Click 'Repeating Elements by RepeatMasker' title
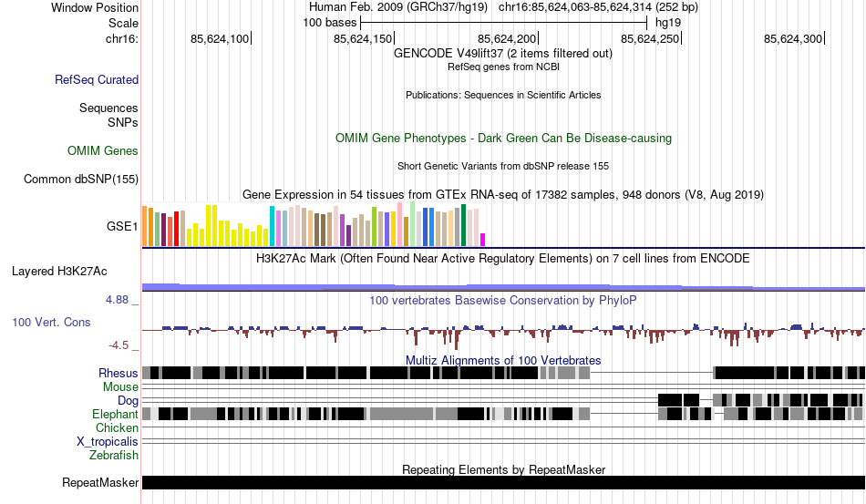866x504 pixels. (x=503, y=469)
